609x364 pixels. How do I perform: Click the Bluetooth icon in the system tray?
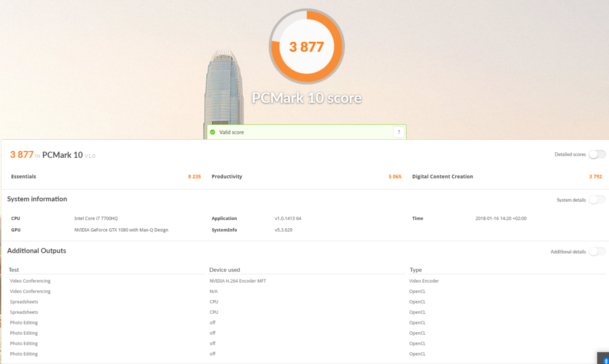[x=606, y=360]
